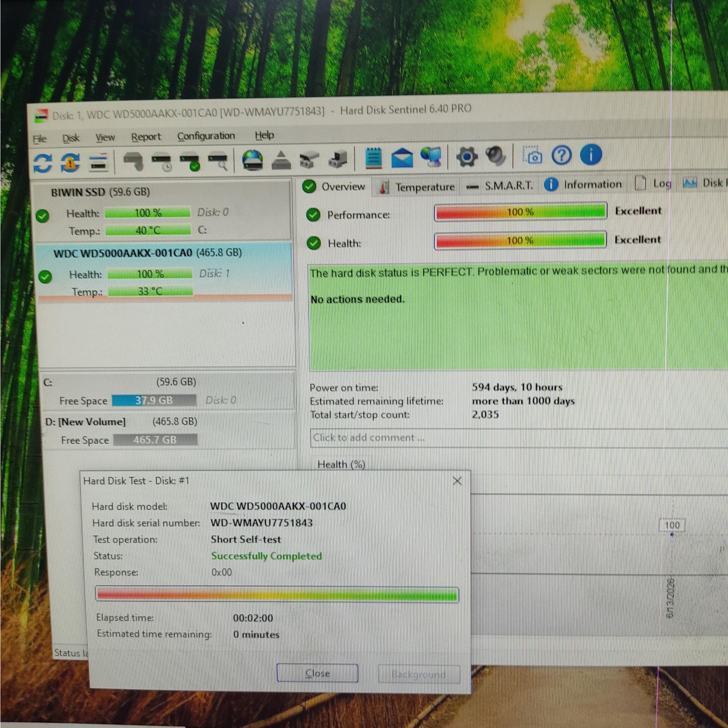
Task: Click the send email envelope icon
Action: (402, 158)
